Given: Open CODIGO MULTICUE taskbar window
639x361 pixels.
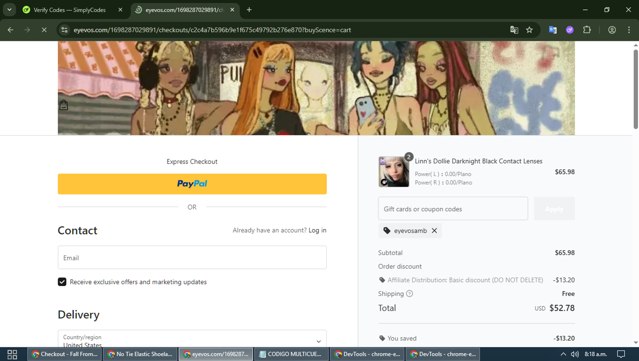Looking at the screenshot, I should tap(290, 354).
